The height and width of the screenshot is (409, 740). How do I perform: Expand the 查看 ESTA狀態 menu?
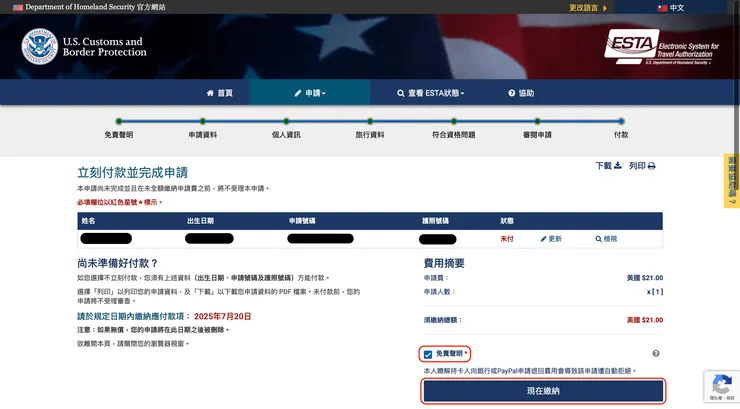430,93
